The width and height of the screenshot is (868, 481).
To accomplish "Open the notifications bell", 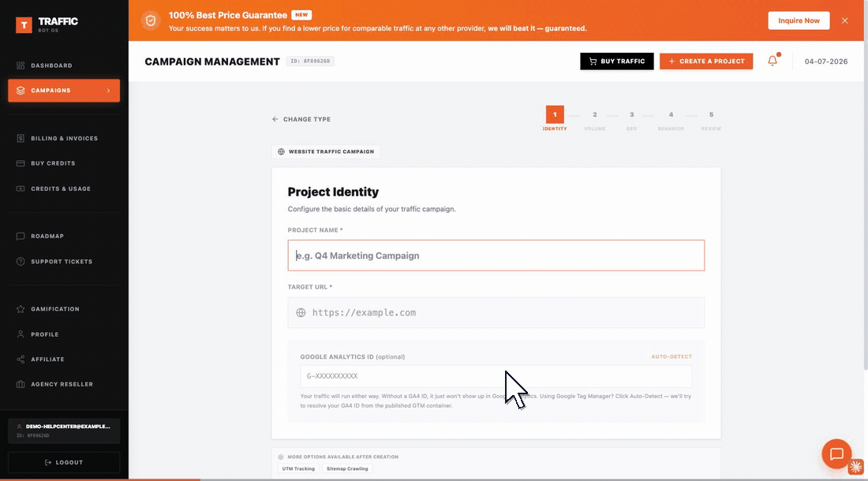I will 773,61.
